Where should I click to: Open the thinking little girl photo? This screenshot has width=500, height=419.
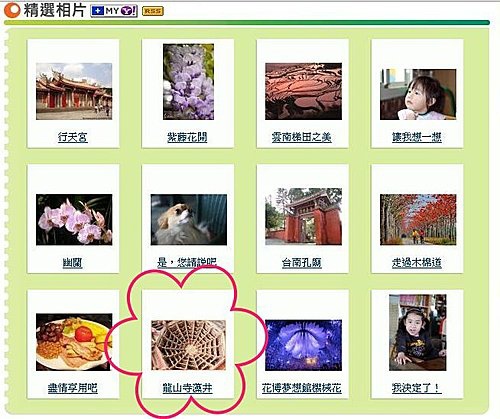click(418, 94)
